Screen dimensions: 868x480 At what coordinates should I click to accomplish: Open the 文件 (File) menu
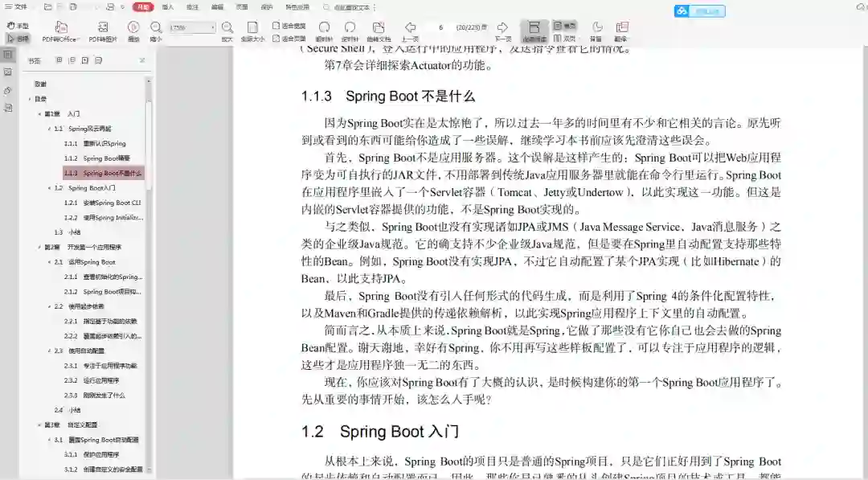point(16,7)
